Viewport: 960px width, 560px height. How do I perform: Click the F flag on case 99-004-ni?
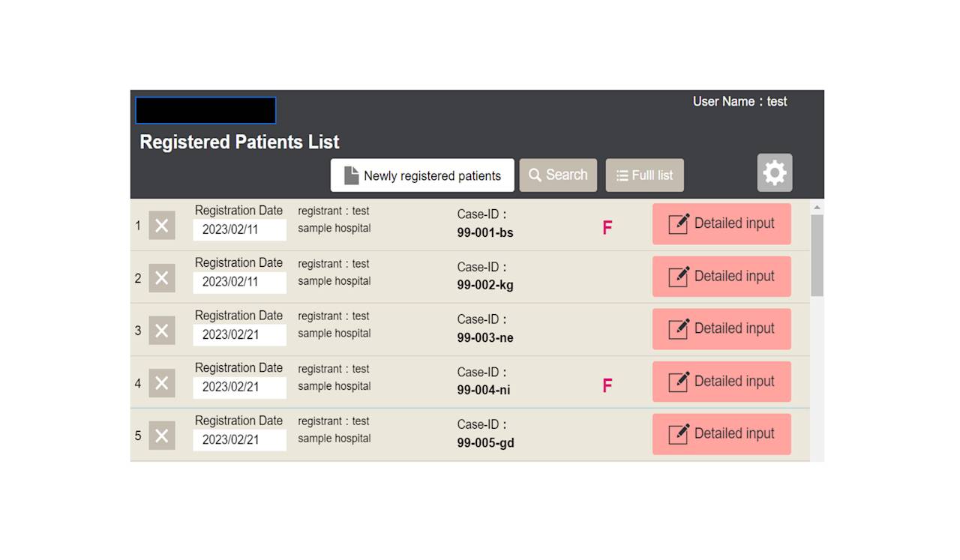607,385
